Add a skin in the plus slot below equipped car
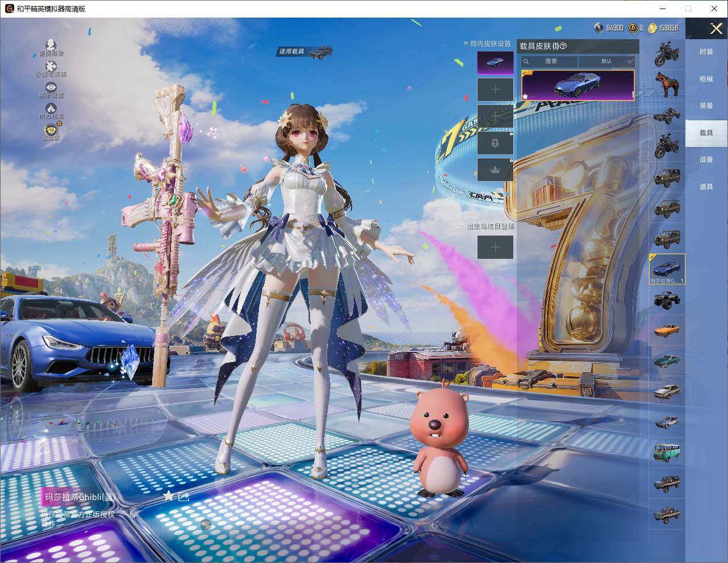Screen dimensions: 728x563 495,90
